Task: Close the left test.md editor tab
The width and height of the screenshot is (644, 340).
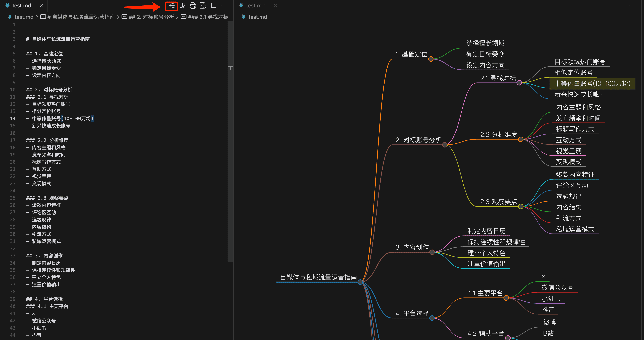Action: [42, 5]
